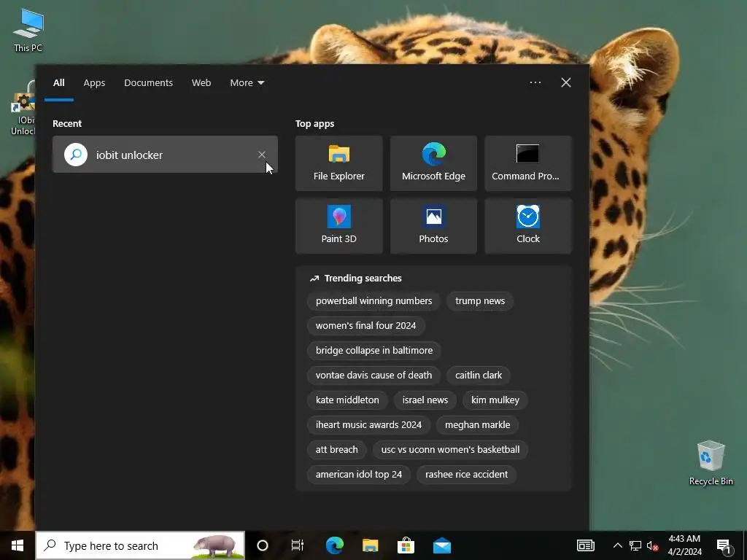This screenshot has width=747, height=560.
Task: Search meghan markle trending chip
Action: 477,425
